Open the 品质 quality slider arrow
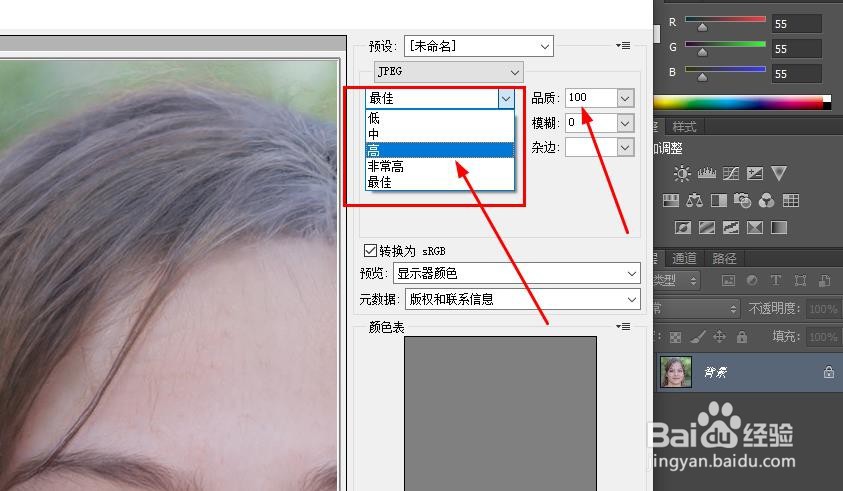The height and width of the screenshot is (491, 843). (625, 98)
